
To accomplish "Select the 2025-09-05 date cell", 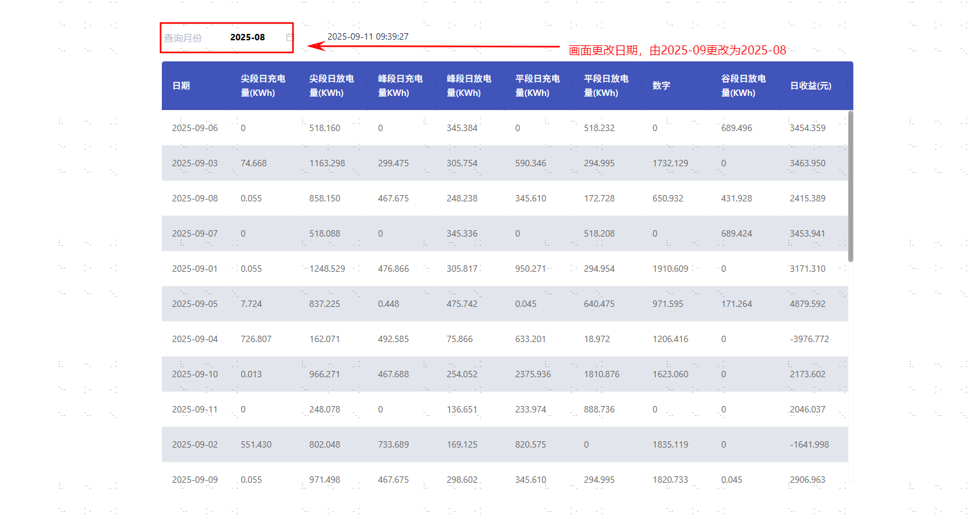I will pyautogui.click(x=195, y=304).
